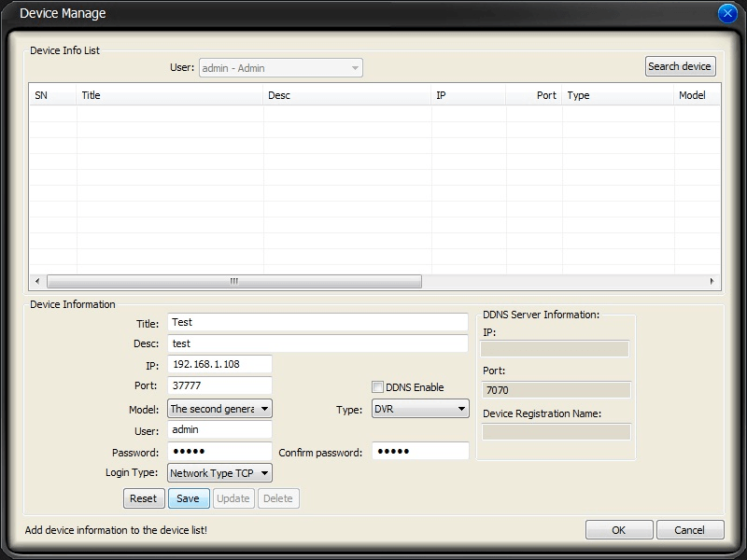Click the Title input field
Screen dimensions: 747x560
tap(317, 322)
